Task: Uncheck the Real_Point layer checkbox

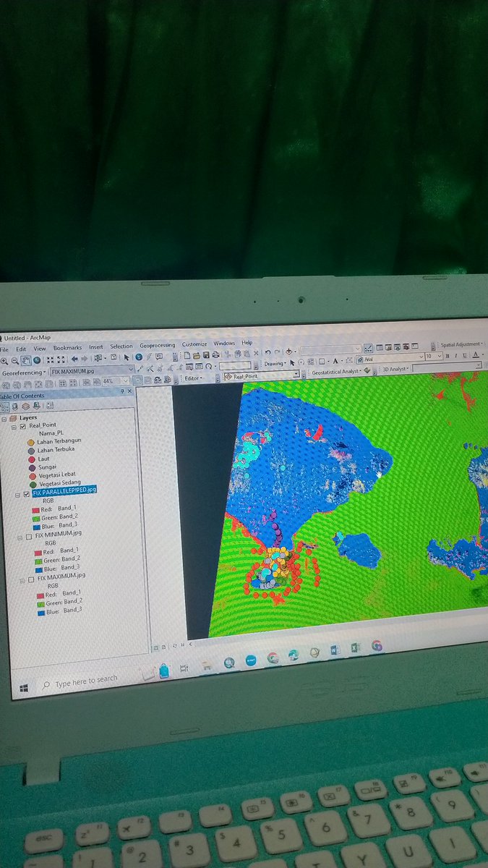Action: 22,426
